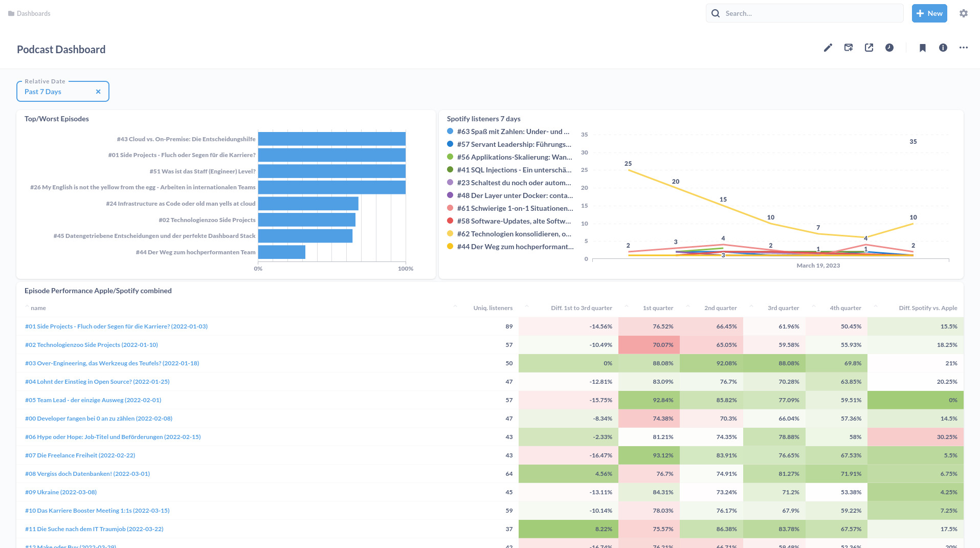The width and height of the screenshot is (980, 548).
Task: Toggle legend series #63 Spaß mit Zahlen
Action: pos(513,131)
